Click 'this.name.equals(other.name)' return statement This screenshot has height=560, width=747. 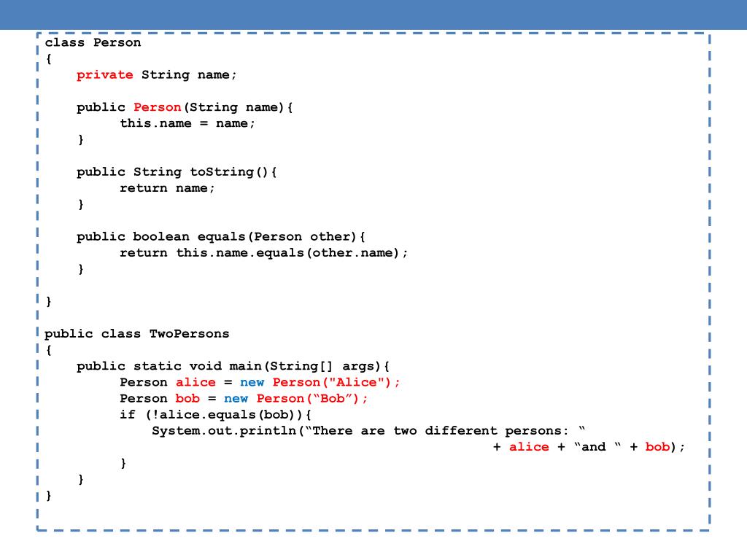[263, 253]
